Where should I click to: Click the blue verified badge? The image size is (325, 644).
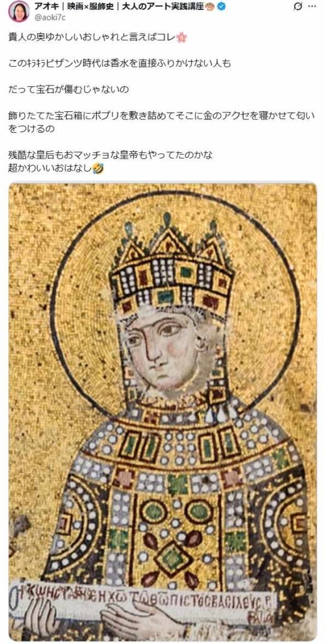[221, 6]
